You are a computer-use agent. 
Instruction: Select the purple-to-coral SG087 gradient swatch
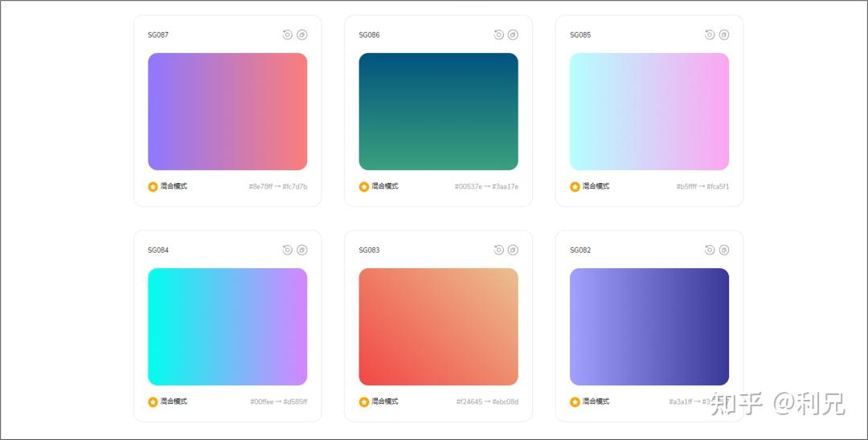tap(227, 112)
